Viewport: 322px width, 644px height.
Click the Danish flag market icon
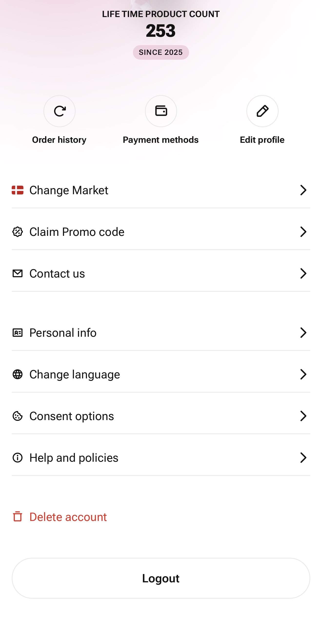pos(18,190)
